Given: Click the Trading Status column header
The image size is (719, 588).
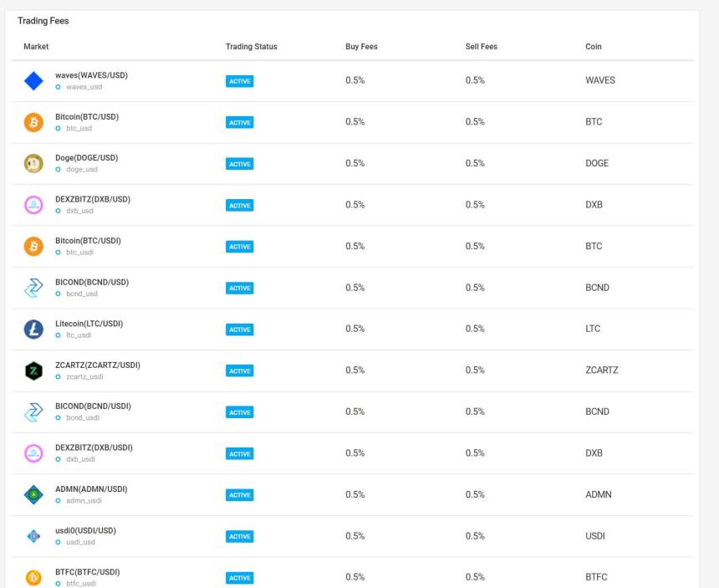Looking at the screenshot, I should pyautogui.click(x=251, y=47).
